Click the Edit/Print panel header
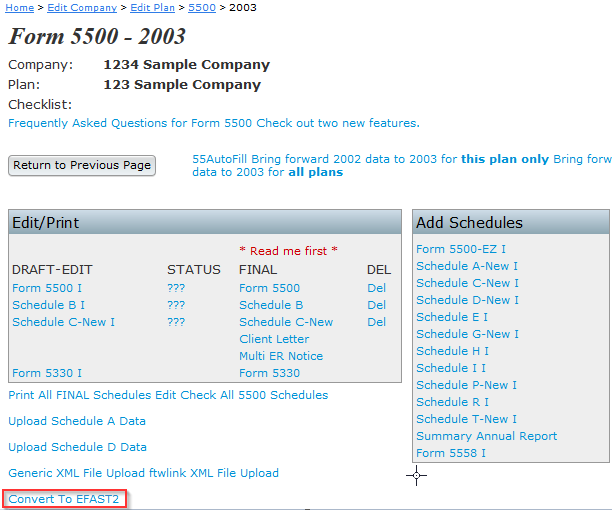612x510 pixels. point(205,222)
